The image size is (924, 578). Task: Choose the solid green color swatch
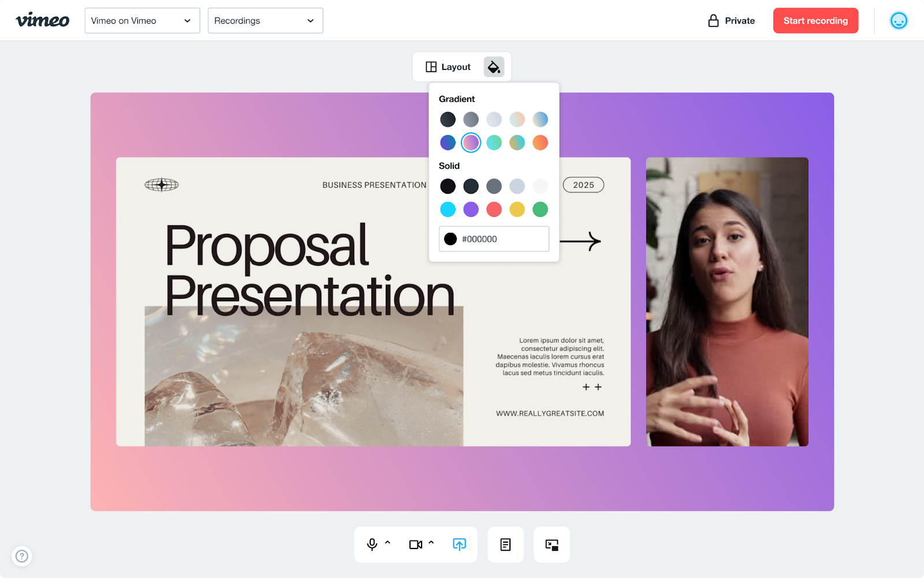coord(540,209)
